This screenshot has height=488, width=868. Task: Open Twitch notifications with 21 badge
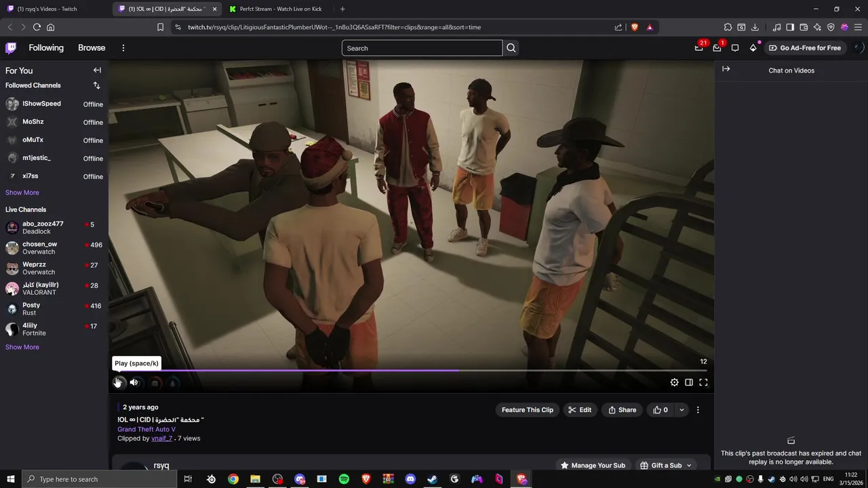tap(699, 47)
